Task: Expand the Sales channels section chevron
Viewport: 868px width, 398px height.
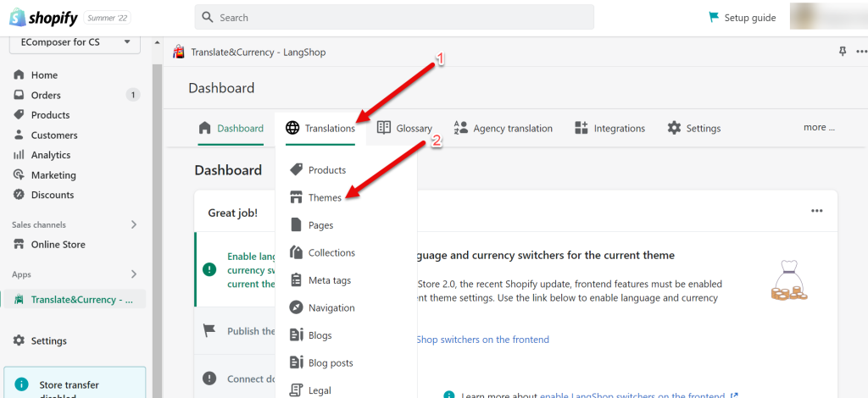Action: coord(133,224)
